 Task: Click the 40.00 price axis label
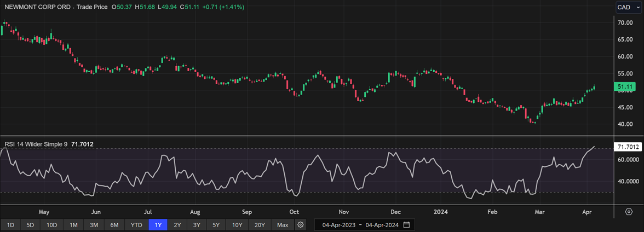tap(625, 124)
